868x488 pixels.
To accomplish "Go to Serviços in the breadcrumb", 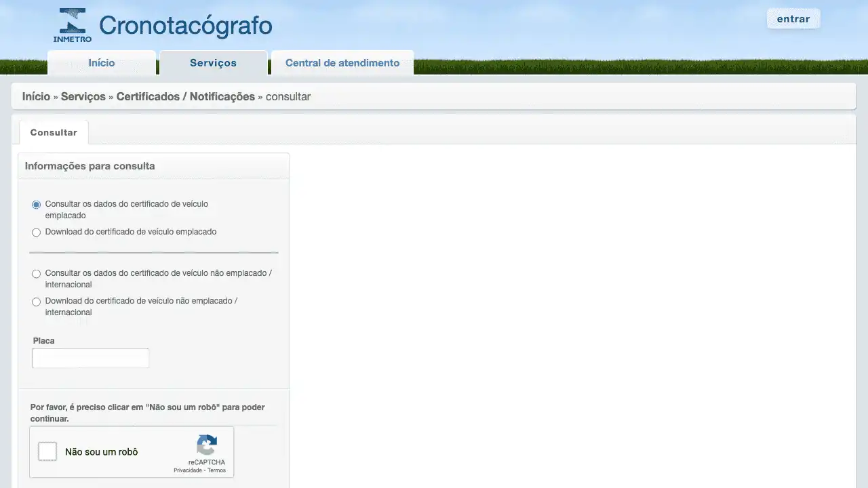I will [x=83, y=96].
